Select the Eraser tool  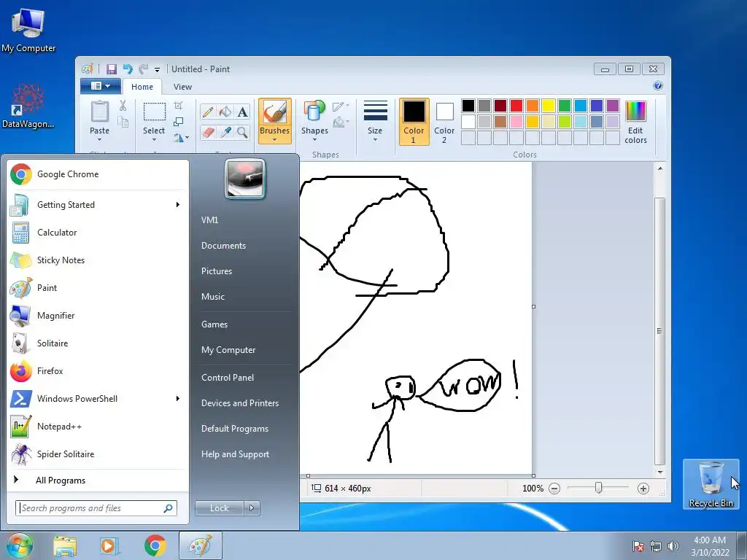tap(208, 132)
